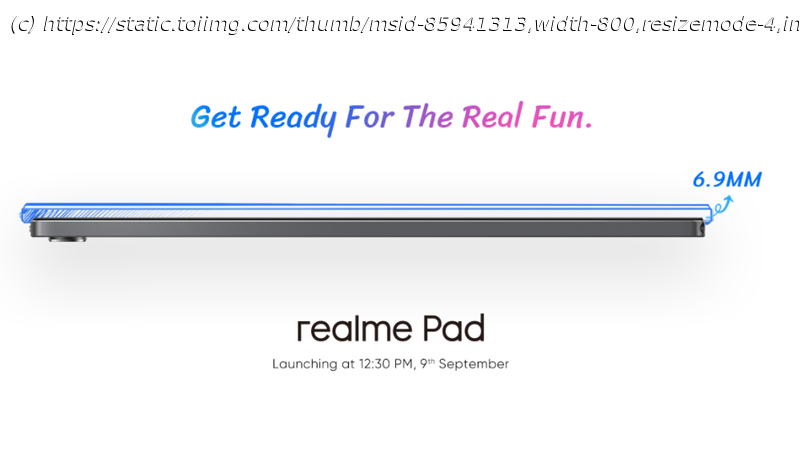
Task: Click the static.toiimg.com URL caption
Action: tap(405, 24)
